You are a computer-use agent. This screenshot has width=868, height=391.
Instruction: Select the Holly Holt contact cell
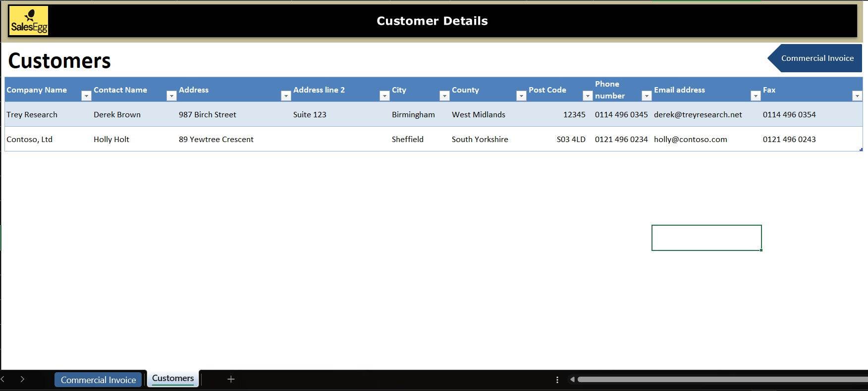[111, 140]
